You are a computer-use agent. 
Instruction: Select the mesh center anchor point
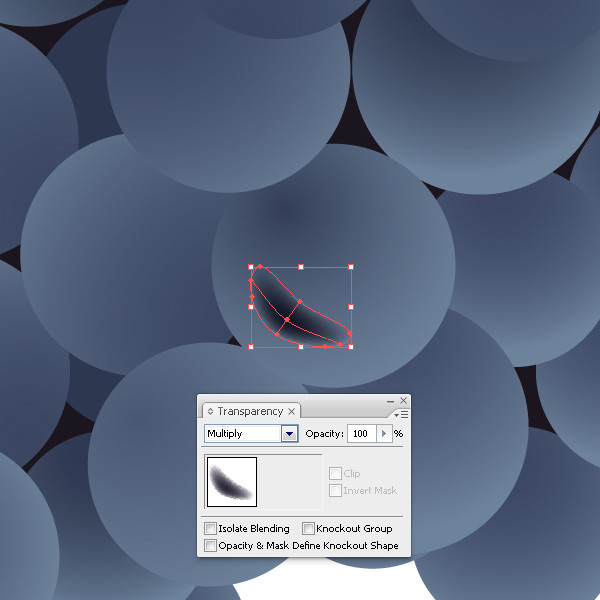coord(287,320)
